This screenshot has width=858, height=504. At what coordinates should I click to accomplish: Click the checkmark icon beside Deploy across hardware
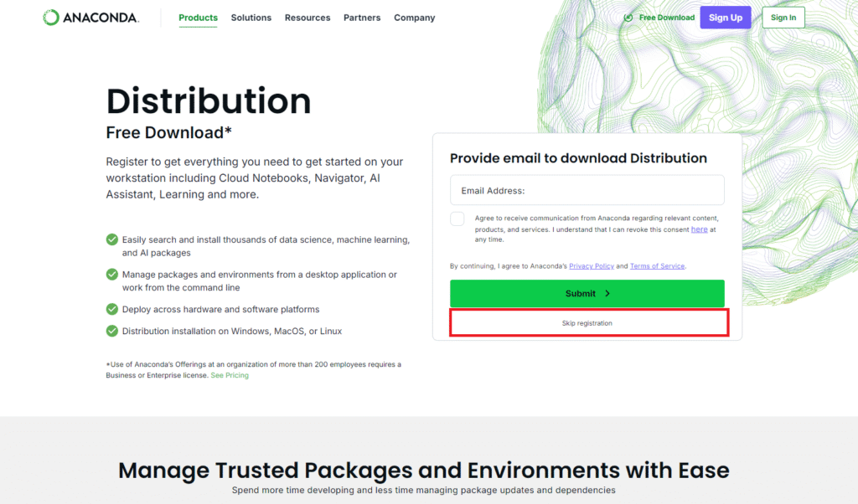tap(111, 309)
